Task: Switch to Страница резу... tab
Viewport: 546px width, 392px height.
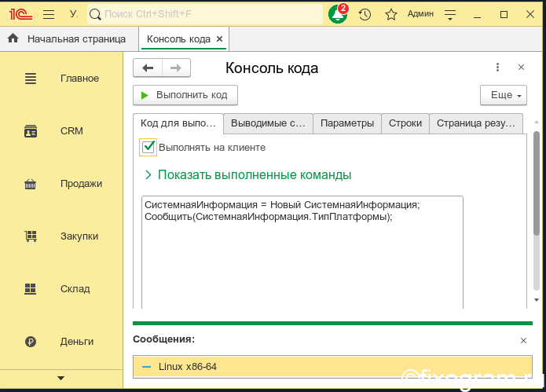Action: 476,123
